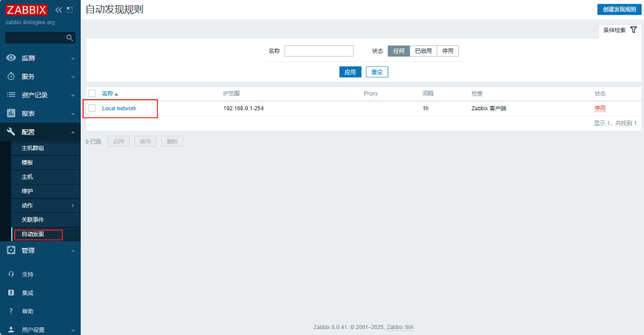Click the headset icon for 支持
Image resolution: width=644 pixels, height=335 pixels.
(x=11, y=274)
